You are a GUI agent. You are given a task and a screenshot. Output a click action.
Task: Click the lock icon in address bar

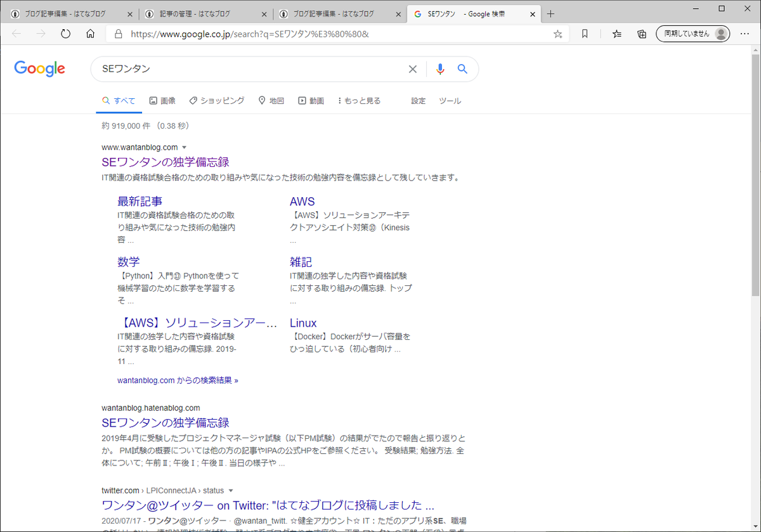pyautogui.click(x=118, y=34)
